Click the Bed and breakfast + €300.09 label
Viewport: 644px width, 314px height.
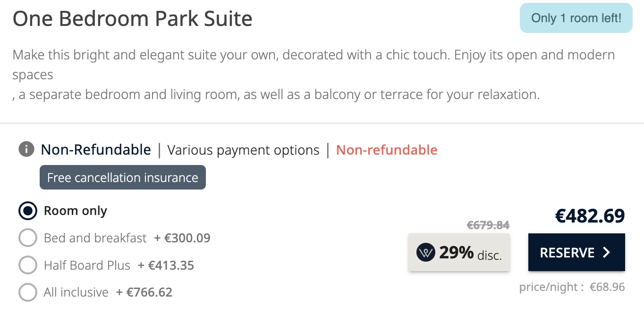(127, 238)
